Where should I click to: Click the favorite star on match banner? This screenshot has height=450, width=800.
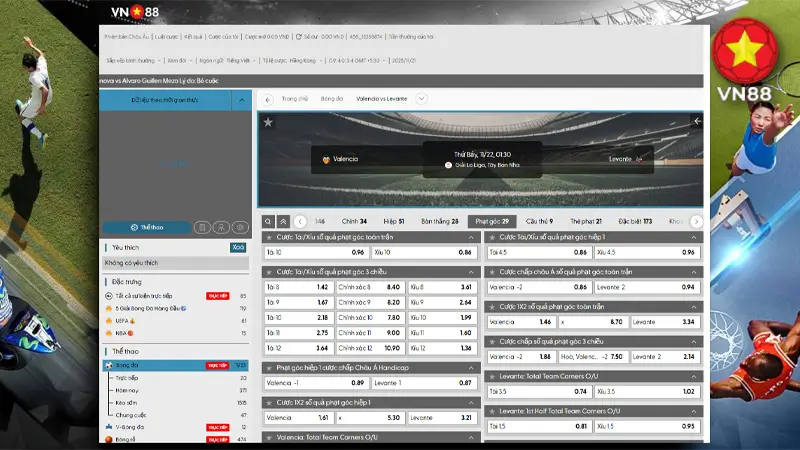pos(268,122)
